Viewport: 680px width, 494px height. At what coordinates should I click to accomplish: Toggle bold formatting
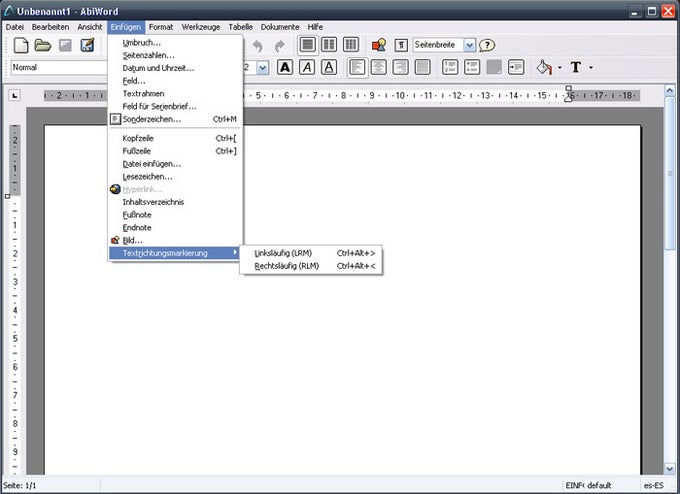[x=285, y=67]
